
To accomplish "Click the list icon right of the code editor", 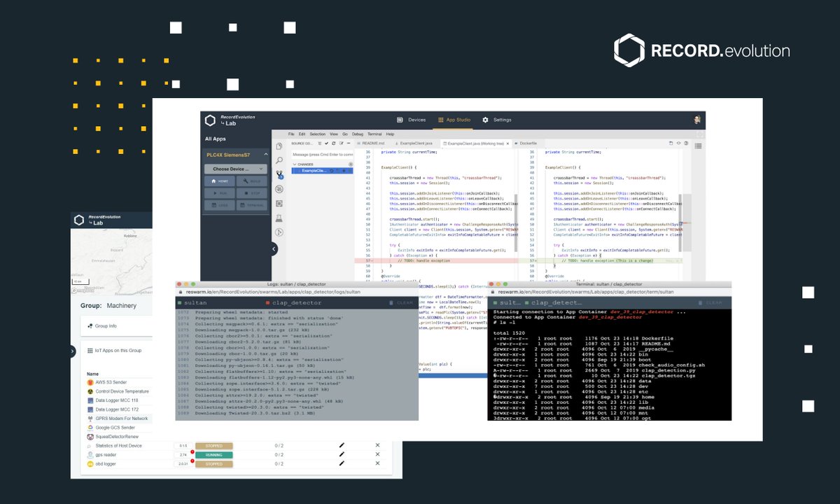I will 698,146.
